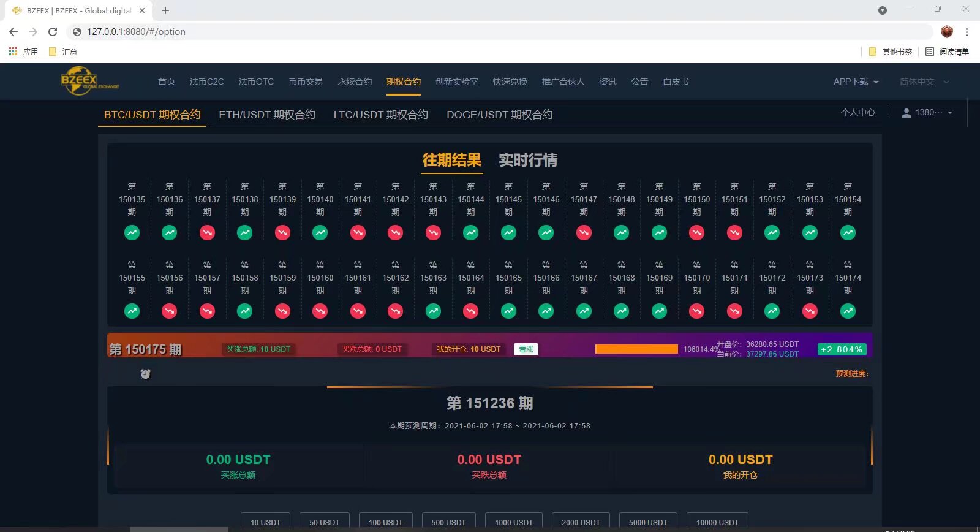The image size is (980, 532).
Task: Click the down-trend icon for period 150164
Action: [471, 311]
